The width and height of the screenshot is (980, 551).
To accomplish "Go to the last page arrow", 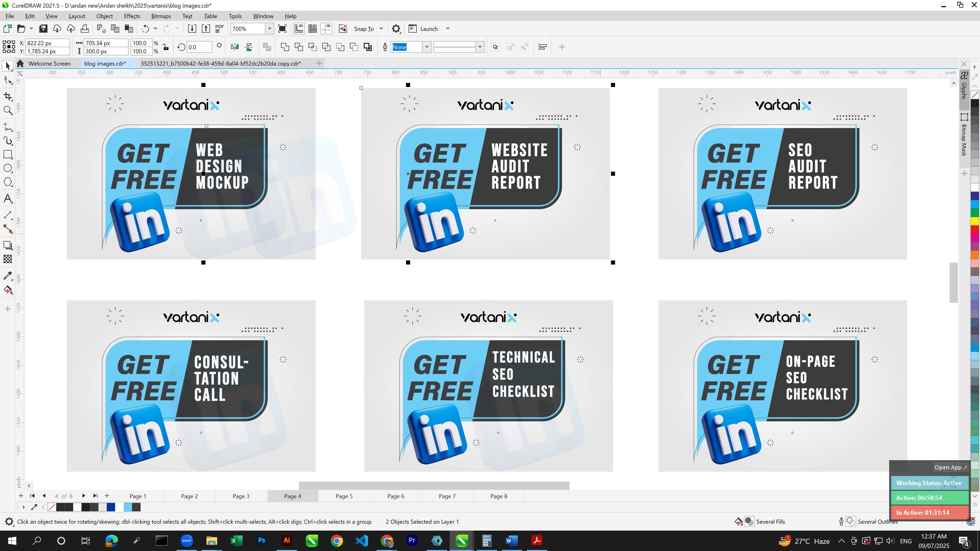I will click(95, 496).
